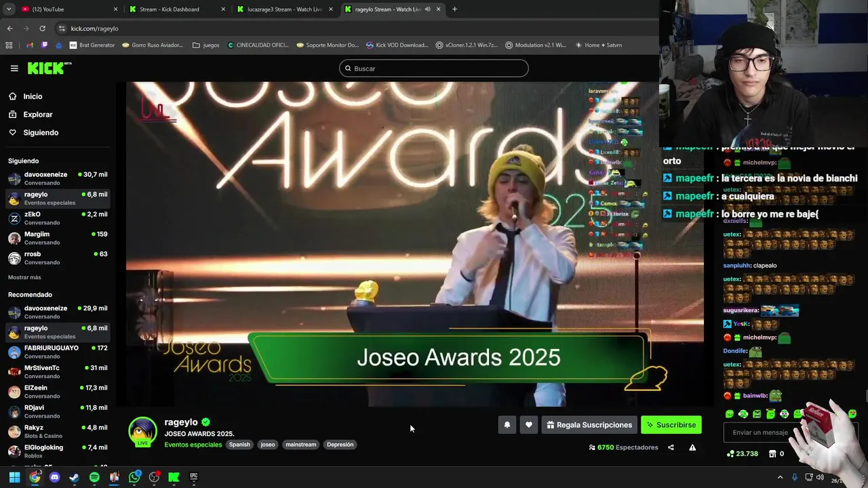Open the Brat Generator bookmark
868x488 pixels.
[x=92, y=45]
